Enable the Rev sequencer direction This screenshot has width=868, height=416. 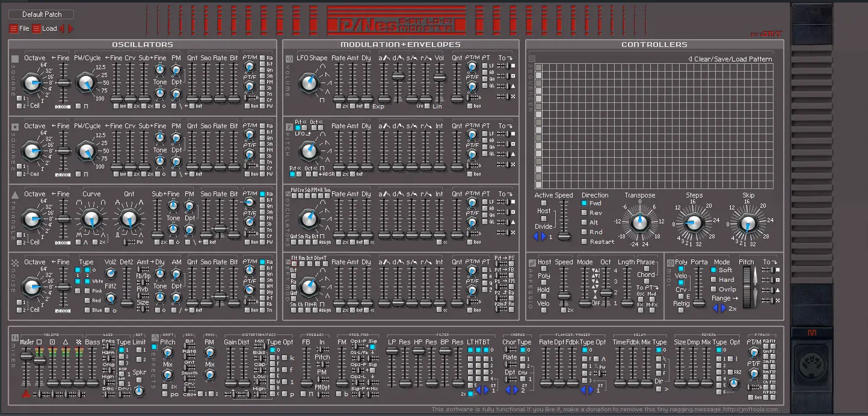click(585, 213)
